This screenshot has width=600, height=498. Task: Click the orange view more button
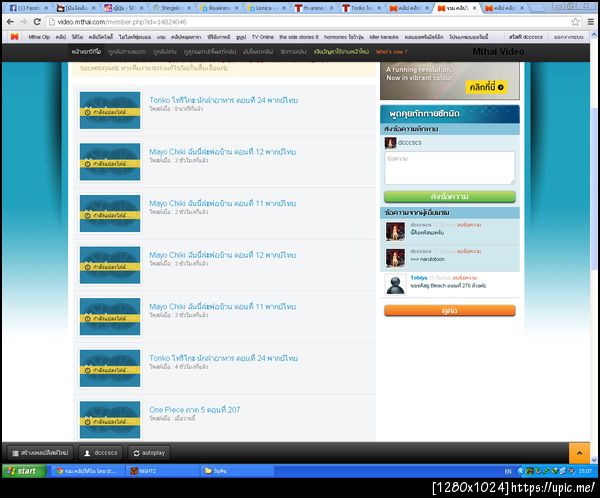click(450, 310)
